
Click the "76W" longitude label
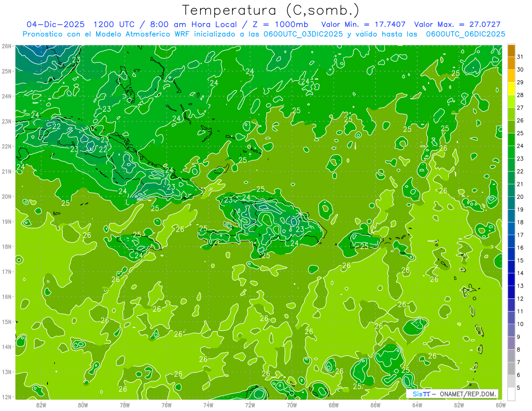pos(166,404)
